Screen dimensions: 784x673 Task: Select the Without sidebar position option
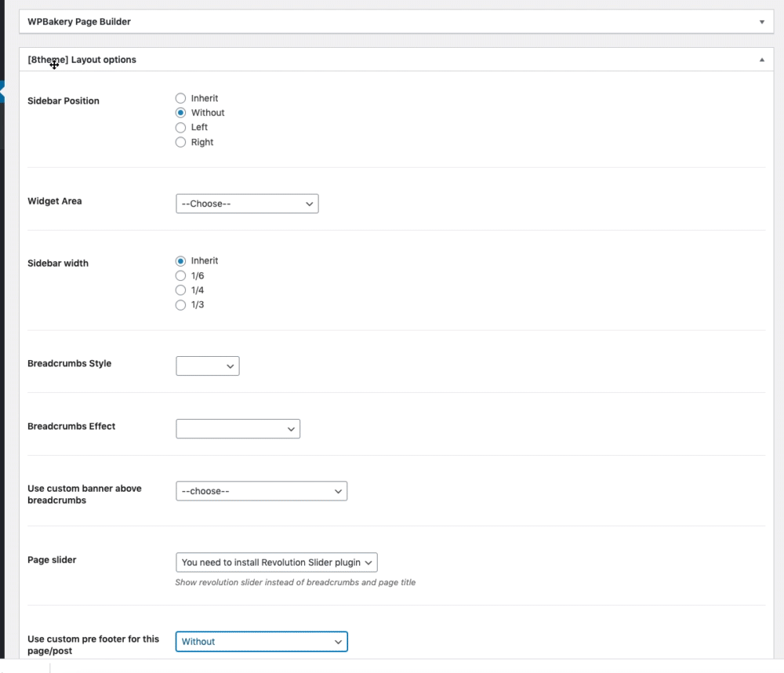[181, 113]
